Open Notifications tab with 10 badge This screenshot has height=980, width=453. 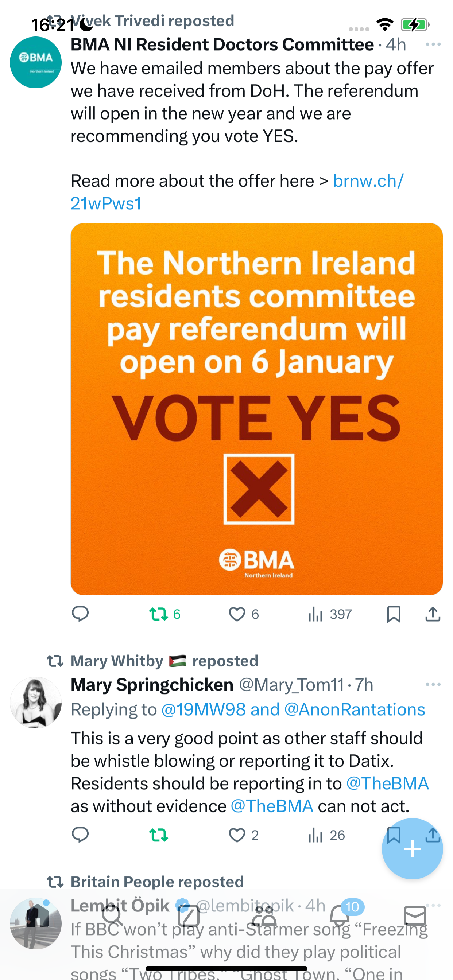click(340, 916)
